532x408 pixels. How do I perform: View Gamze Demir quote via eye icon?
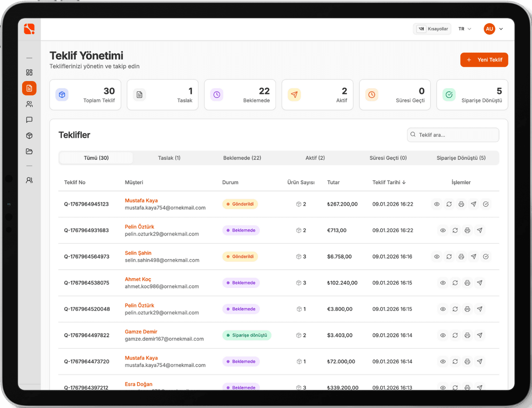pos(443,335)
